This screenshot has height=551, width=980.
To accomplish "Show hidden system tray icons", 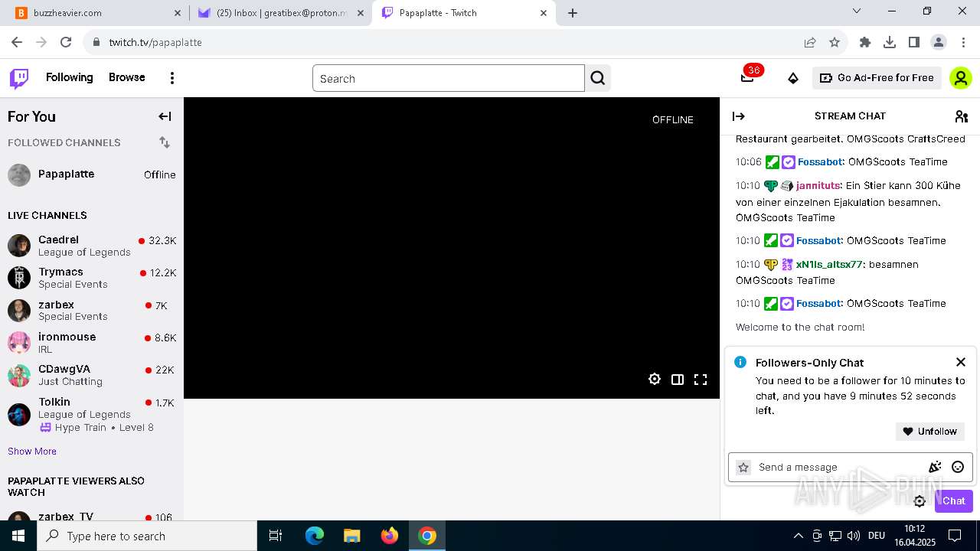I will 798,536.
